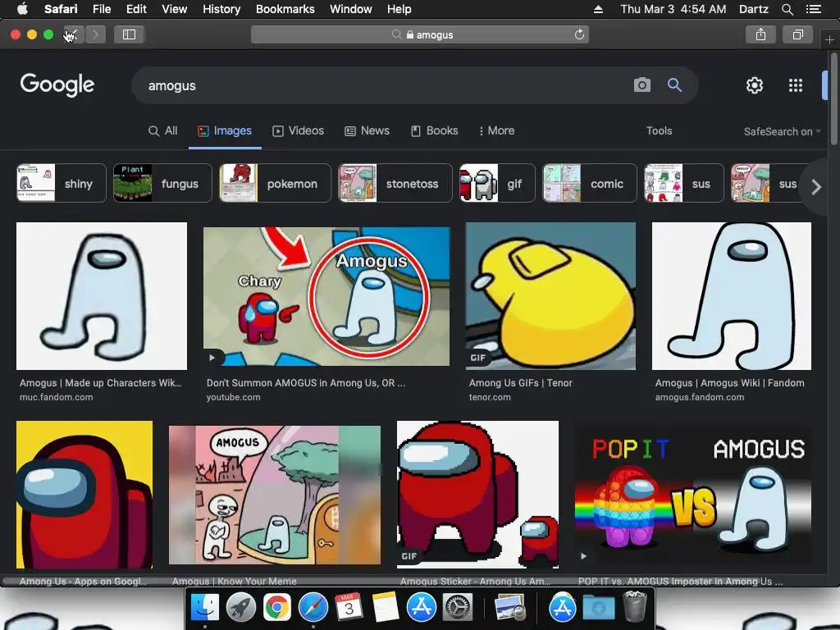This screenshot has height=630, width=840.
Task: Open the Trash in the Dock
Action: pos(635,606)
